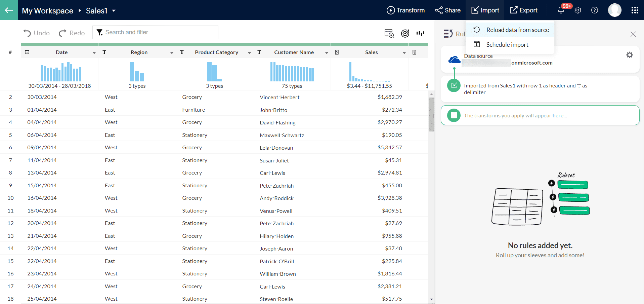This screenshot has width=644, height=304.
Task: Expand the Sales column dropdown arrow
Action: (404, 53)
